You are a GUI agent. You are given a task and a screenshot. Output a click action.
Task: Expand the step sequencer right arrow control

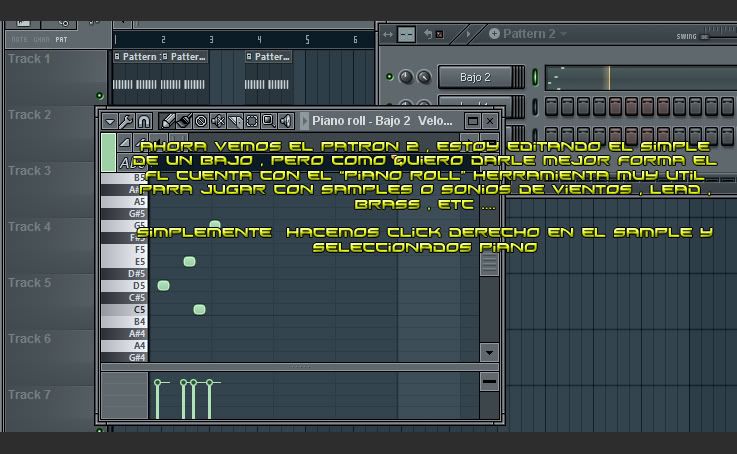[x=468, y=34]
